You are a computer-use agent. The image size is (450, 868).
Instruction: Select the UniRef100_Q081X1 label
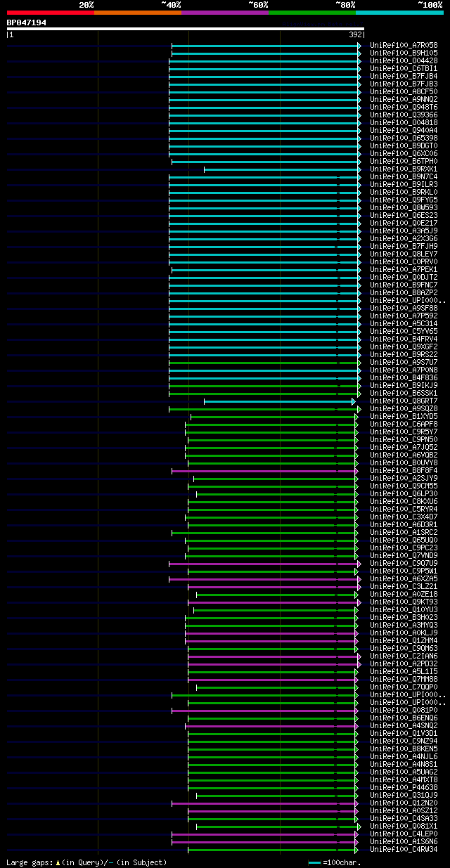[404, 826]
